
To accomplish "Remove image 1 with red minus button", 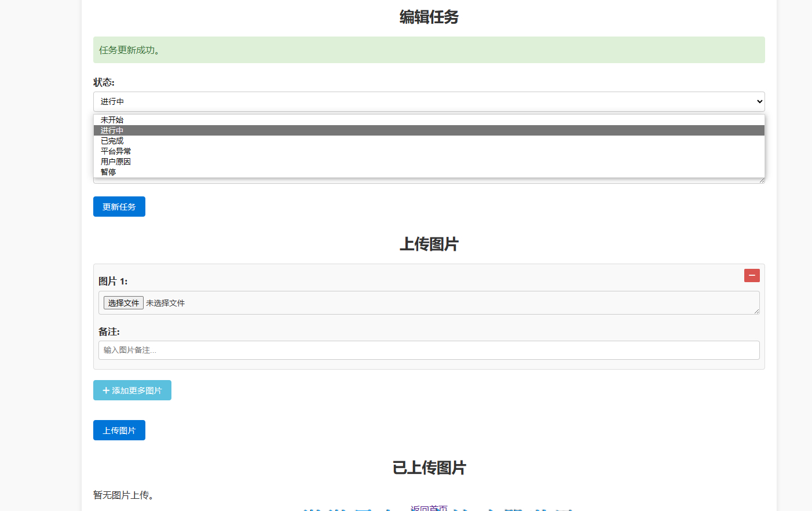I will point(752,276).
